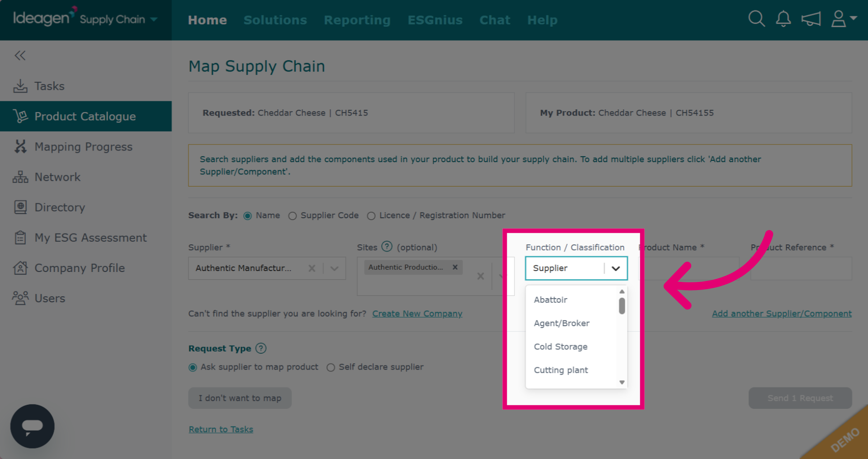Open the Help menu
This screenshot has height=459, width=868.
[542, 20]
